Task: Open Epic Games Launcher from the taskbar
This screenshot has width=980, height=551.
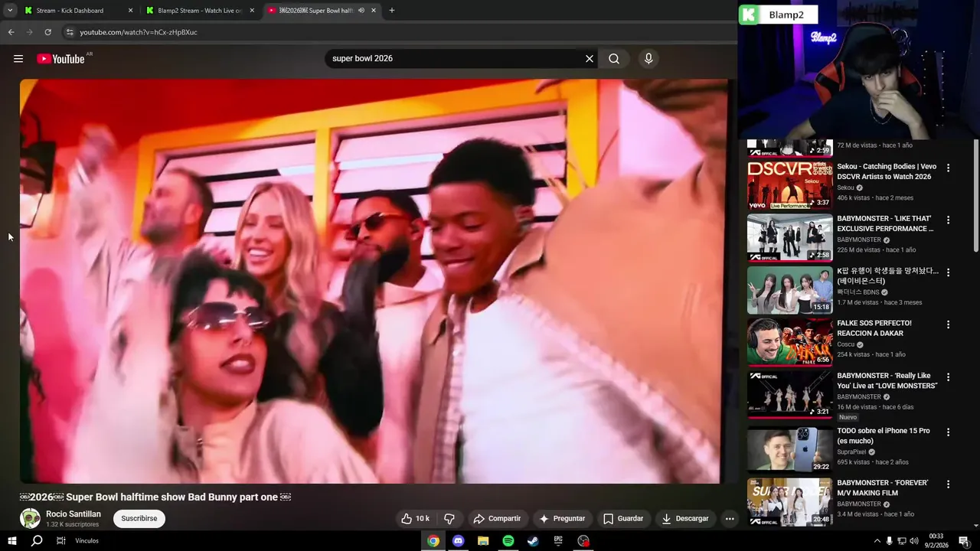Action: click(x=558, y=541)
